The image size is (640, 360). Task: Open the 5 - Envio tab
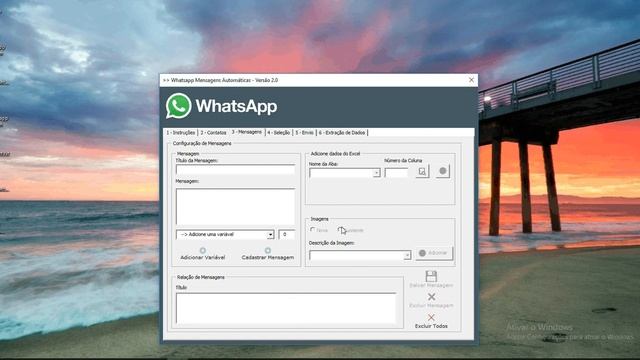pyautogui.click(x=304, y=133)
